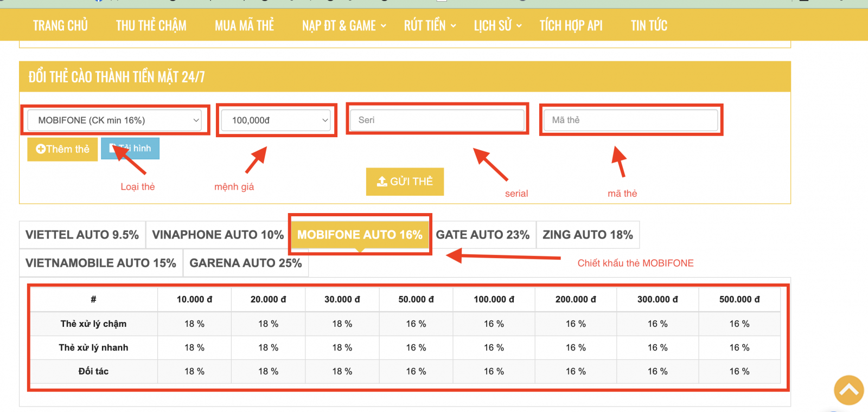Viewport: 868px width, 412px height.
Task: Switch to ZING AUTO 18% tab
Action: [588, 235]
